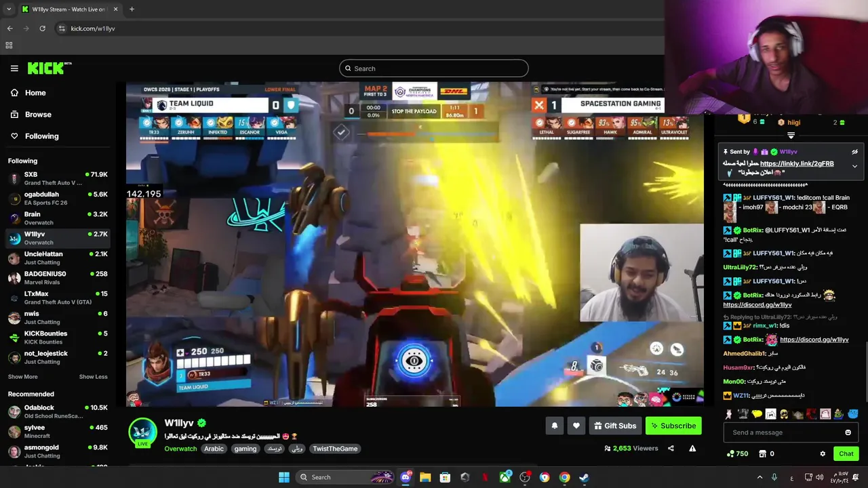Image resolution: width=868 pixels, height=488 pixels.
Task: Open the hamburger sidebar menu
Action: [14, 68]
